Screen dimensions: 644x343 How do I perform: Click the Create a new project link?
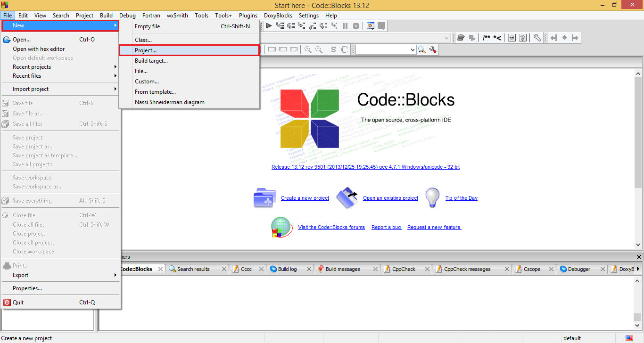point(305,198)
